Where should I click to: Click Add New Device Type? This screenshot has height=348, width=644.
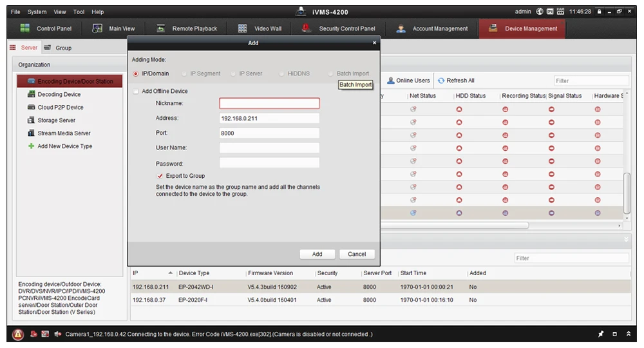pos(60,146)
